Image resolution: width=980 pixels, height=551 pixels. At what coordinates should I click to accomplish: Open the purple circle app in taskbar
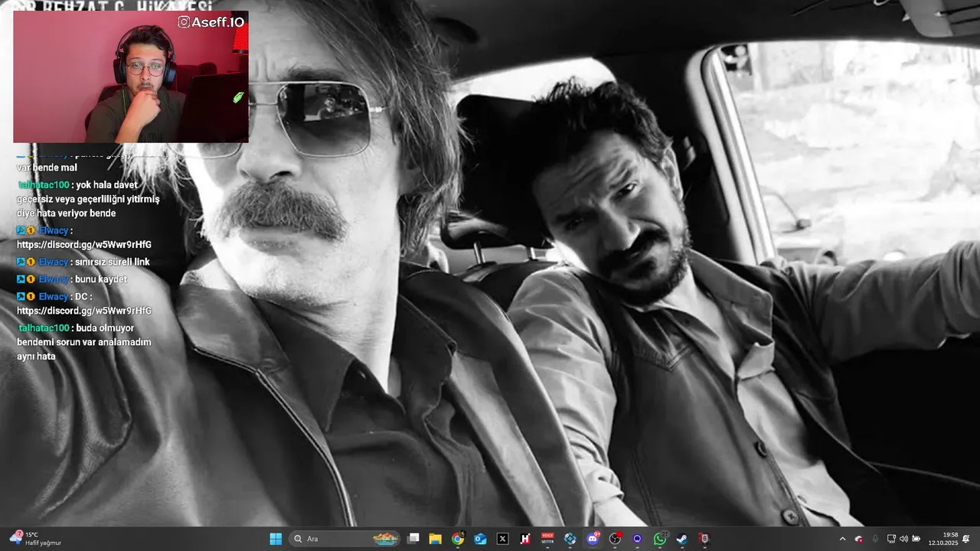tap(637, 539)
